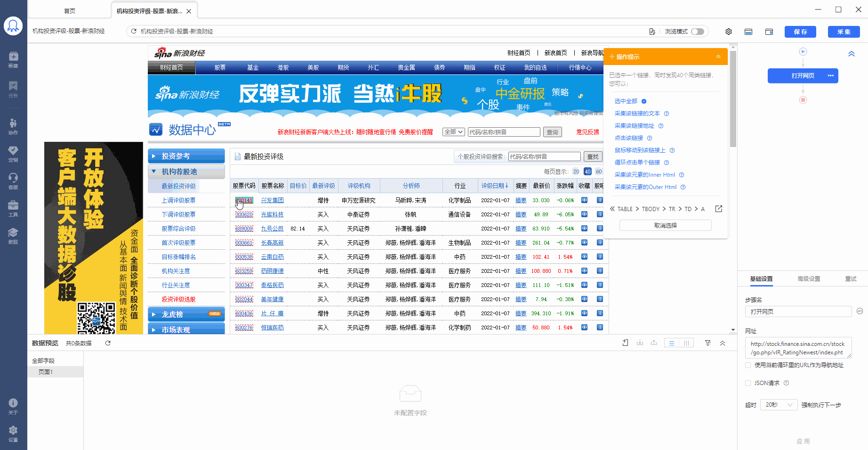The width and height of the screenshot is (868, 450).
Task: Click the 网址 URL text area
Action: (x=798, y=348)
